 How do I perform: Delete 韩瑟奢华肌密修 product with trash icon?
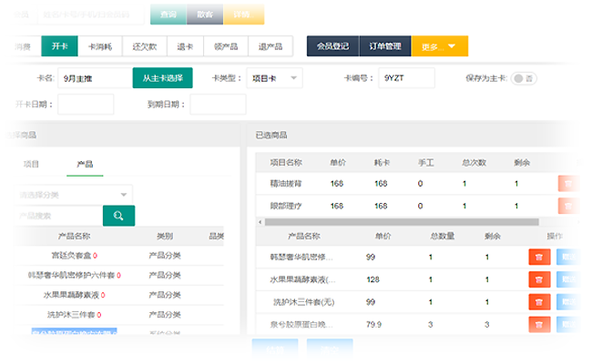540,257
